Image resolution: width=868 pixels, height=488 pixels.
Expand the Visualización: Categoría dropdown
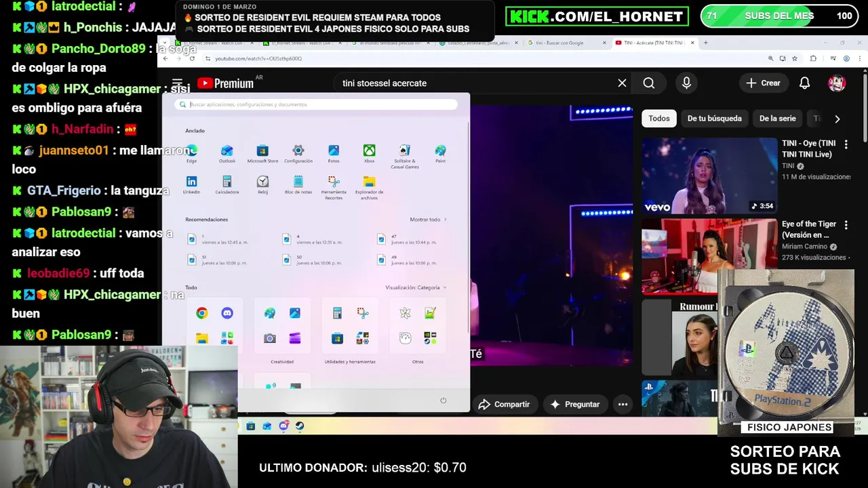tap(416, 287)
